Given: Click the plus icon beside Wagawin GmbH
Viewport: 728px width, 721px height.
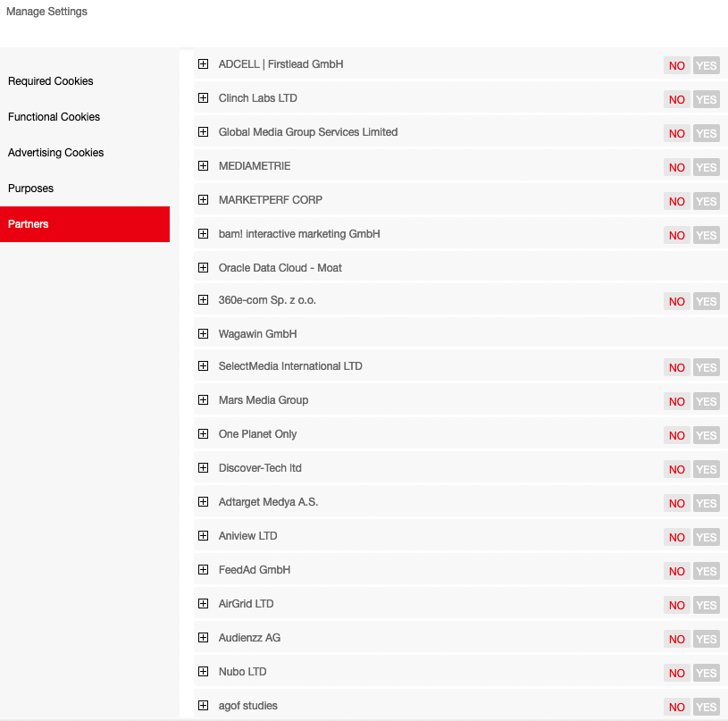Looking at the screenshot, I should pyautogui.click(x=203, y=334).
